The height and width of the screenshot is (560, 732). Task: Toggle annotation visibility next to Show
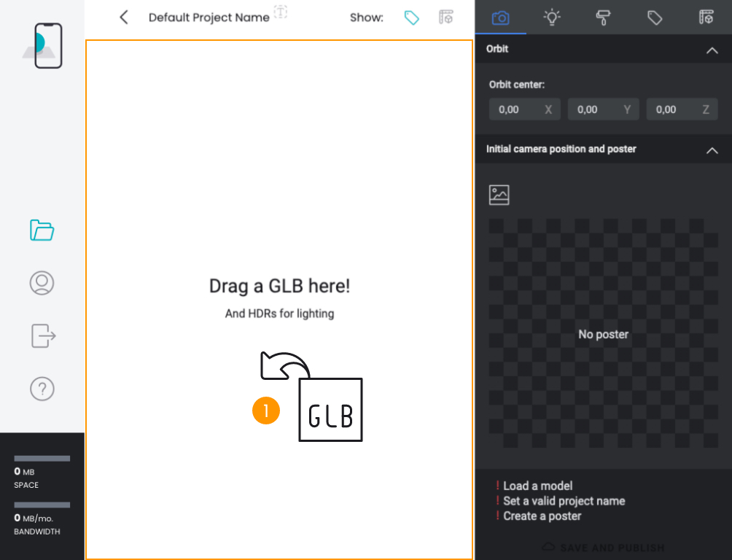(x=411, y=17)
